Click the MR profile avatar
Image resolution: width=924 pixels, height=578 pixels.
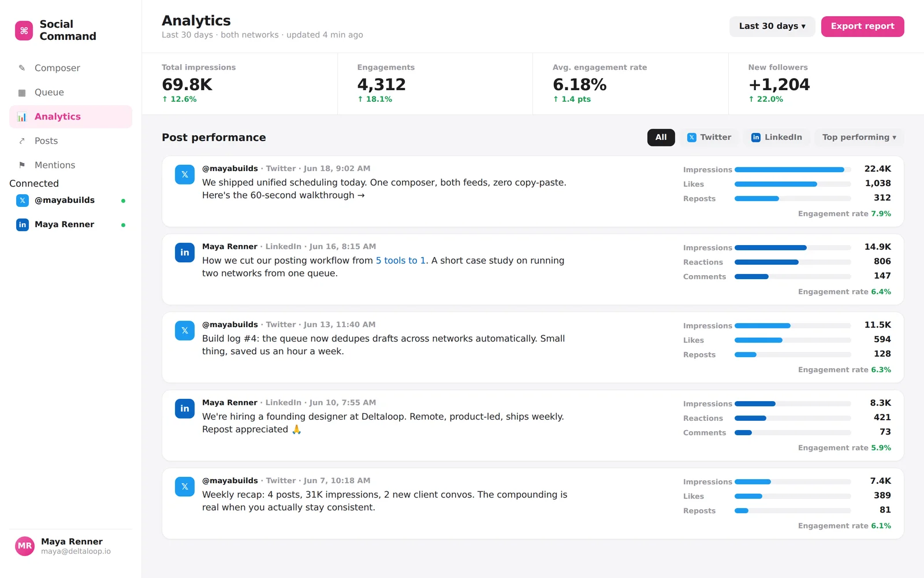pos(25,546)
